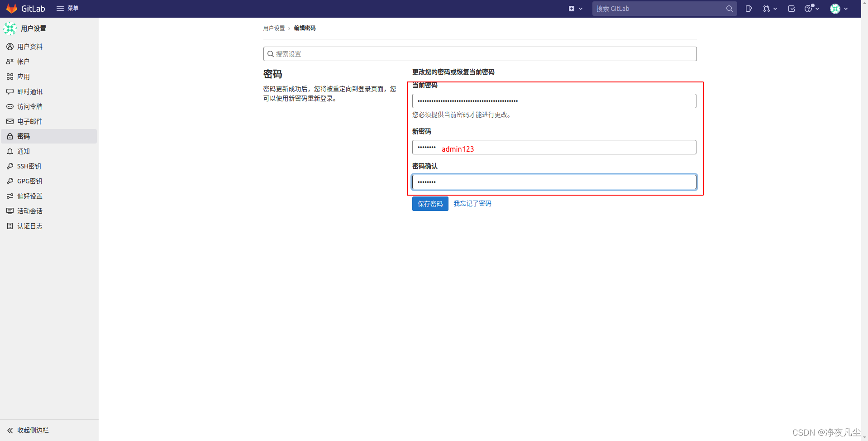The image size is (868, 441).
Task: Click the 访问令牌 token icon
Action: click(10, 106)
